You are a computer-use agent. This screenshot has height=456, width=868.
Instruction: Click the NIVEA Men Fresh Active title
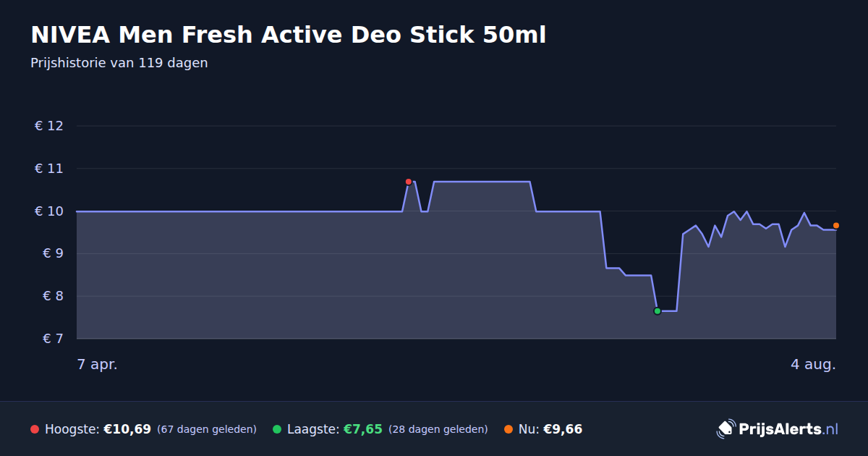[x=289, y=34]
